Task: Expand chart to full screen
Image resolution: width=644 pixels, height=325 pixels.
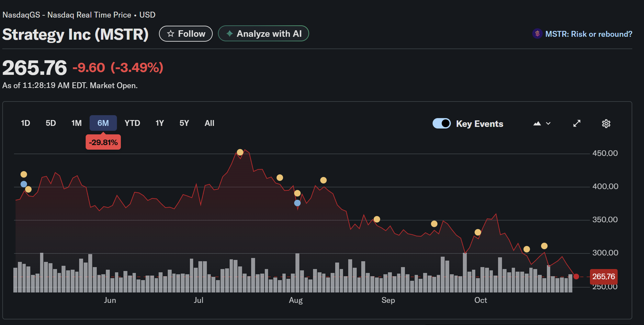Action: (x=577, y=124)
